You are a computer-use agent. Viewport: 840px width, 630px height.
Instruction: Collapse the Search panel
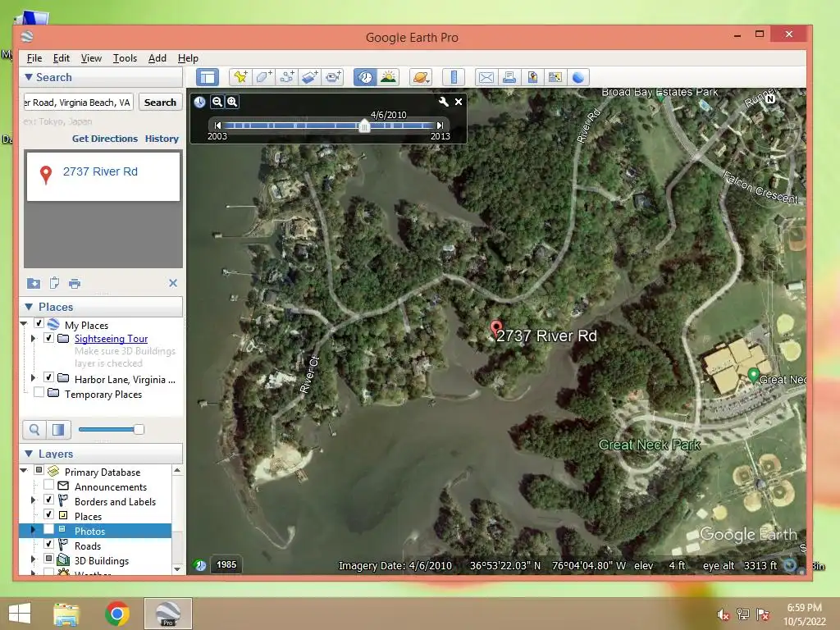coord(29,77)
